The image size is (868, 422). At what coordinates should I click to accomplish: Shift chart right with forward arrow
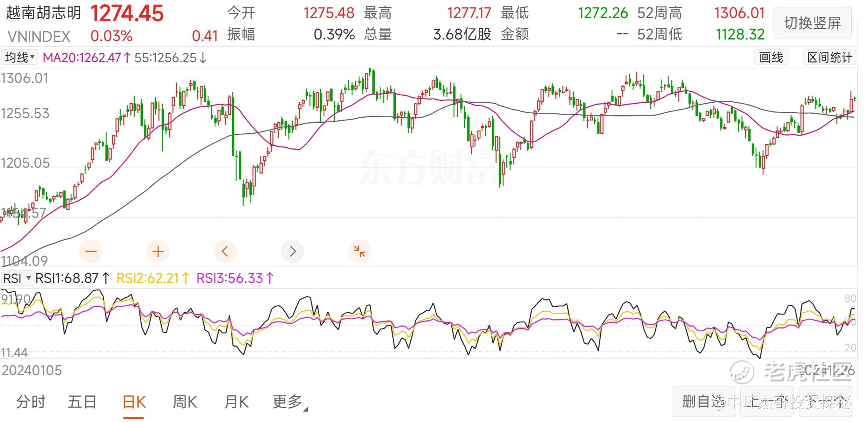[x=292, y=251]
